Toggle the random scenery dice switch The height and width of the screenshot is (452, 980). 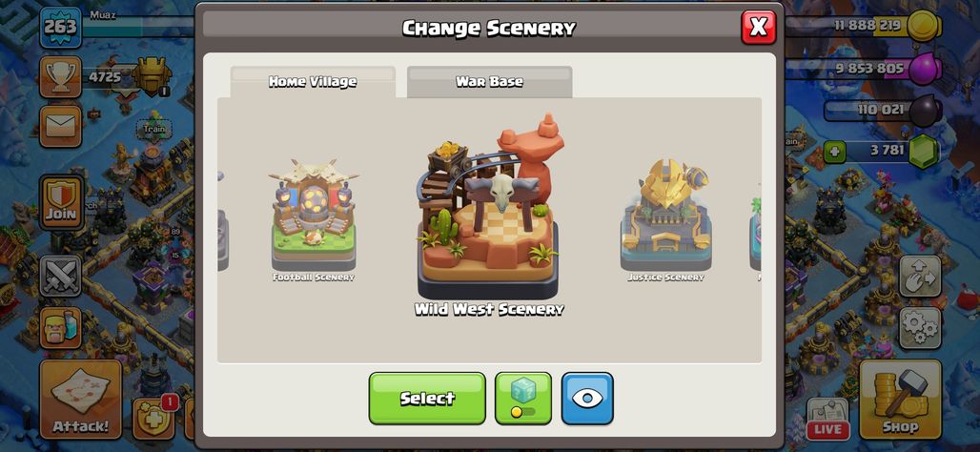pyautogui.click(x=523, y=399)
